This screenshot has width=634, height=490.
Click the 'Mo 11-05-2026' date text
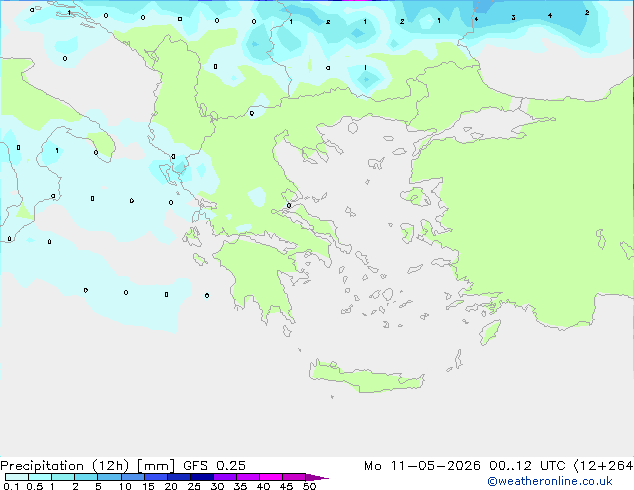coord(422,466)
